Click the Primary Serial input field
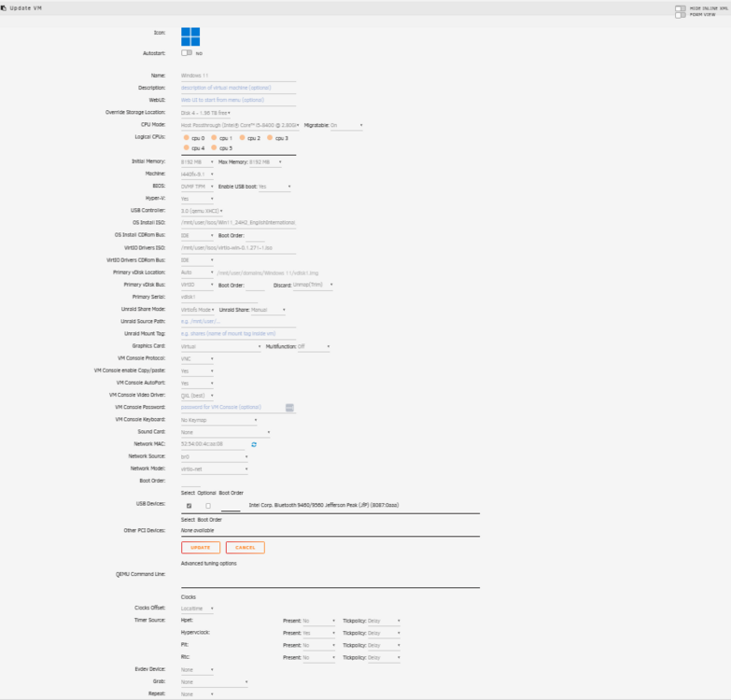Image resolution: width=731 pixels, height=700 pixels. point(219,297)
